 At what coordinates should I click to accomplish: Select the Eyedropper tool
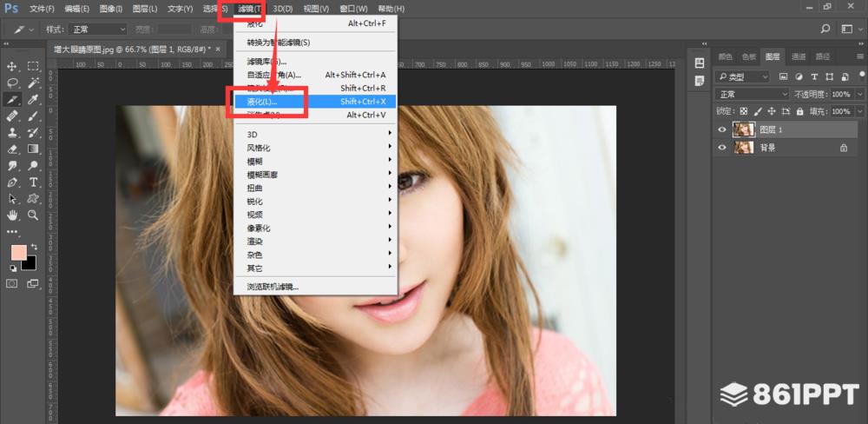click(33, 100)
